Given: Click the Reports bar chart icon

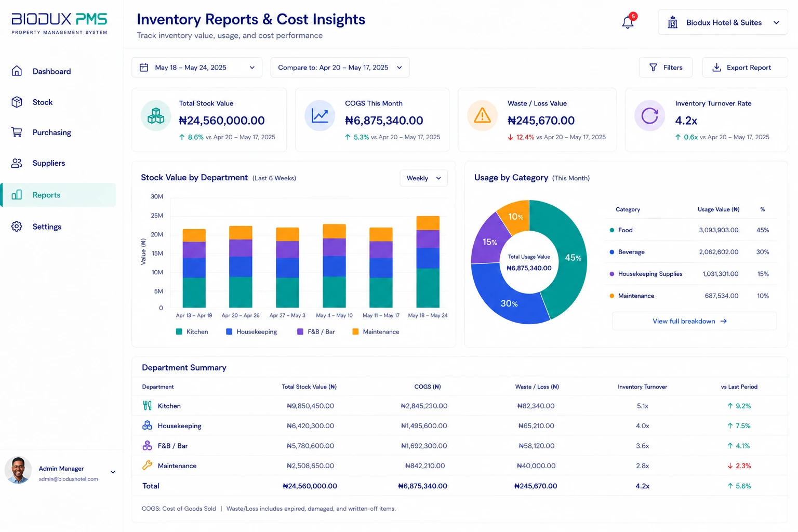Looking at the screenshot, I should (17, 195).
